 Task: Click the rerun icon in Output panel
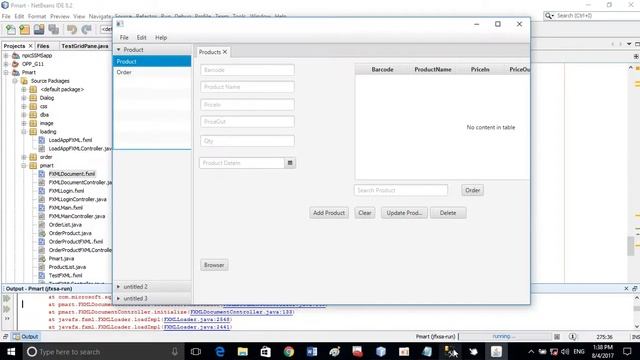point(7,298)
